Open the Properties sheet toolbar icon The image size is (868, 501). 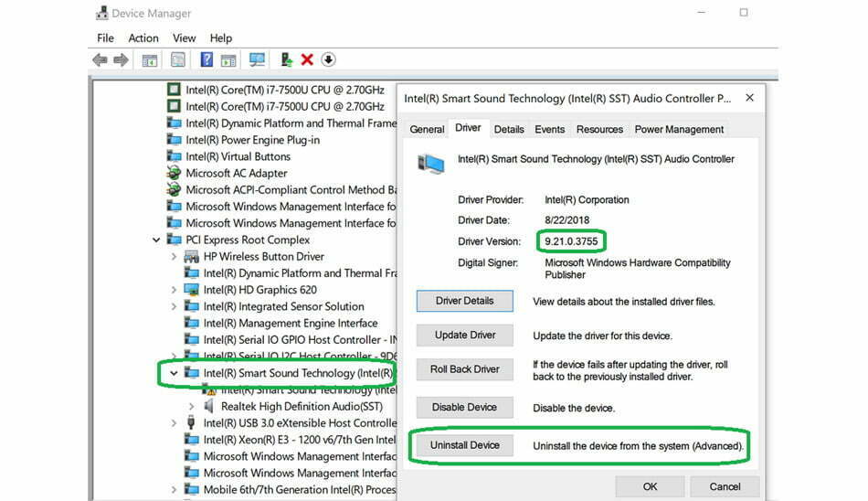(177, 59)
